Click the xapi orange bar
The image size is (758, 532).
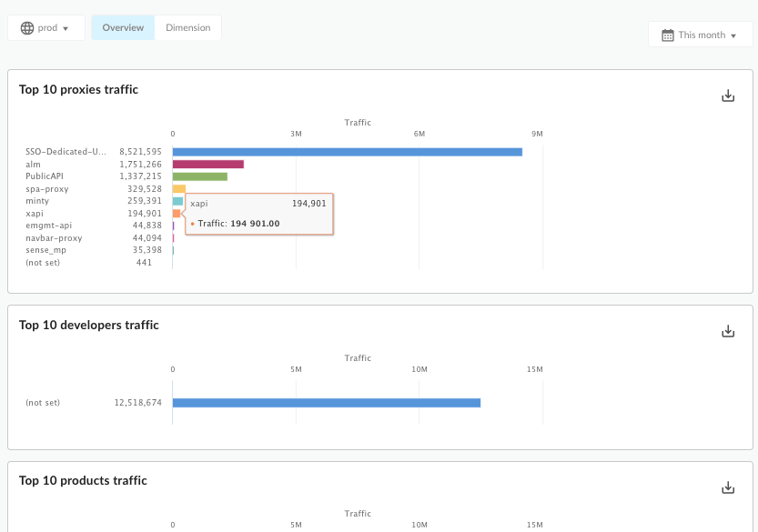point(177,214)
